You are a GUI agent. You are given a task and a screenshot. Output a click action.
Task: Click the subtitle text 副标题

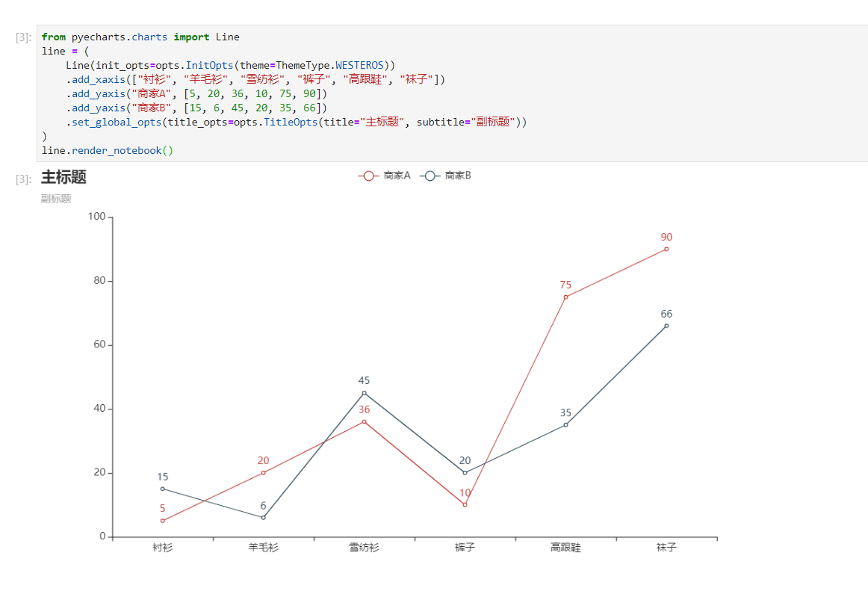tap(55, 198)
